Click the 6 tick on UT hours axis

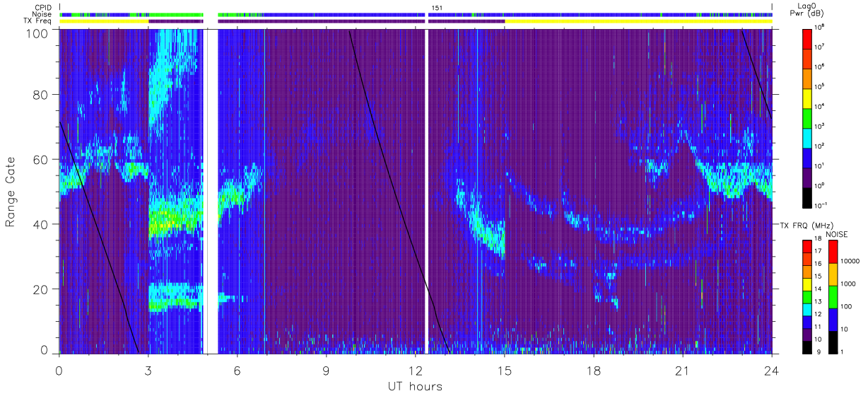pos(237,370)
